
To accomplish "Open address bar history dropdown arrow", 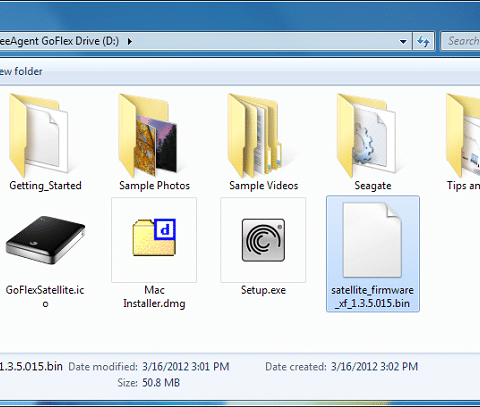I will (x=403, y=42).
